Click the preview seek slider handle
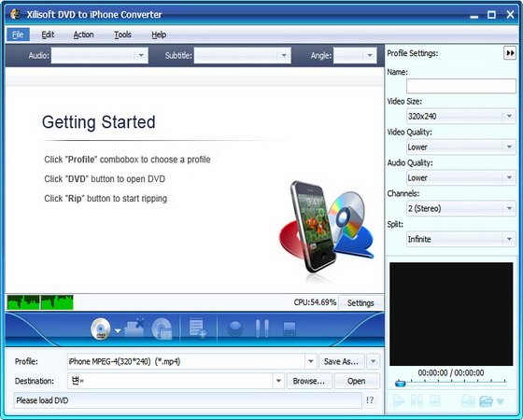The width and height of the screenshot is (523, 420). pos(400,384)
